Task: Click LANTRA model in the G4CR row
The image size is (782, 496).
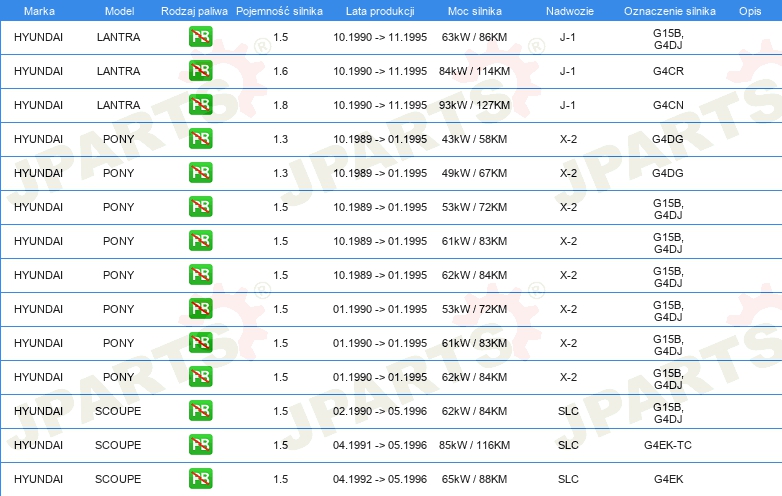Action: click(119, 71)
